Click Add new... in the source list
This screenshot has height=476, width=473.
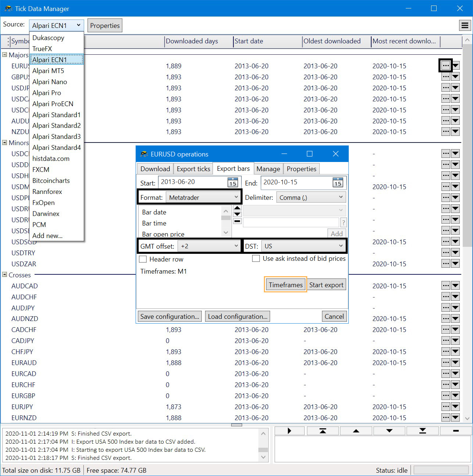click(x=57, y=236)
